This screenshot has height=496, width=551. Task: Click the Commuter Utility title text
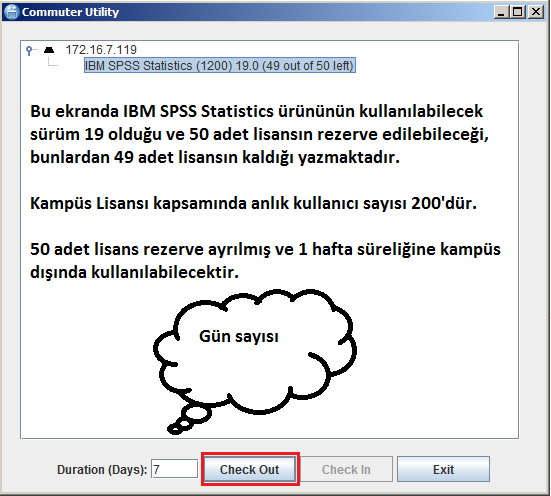[70, 12]
